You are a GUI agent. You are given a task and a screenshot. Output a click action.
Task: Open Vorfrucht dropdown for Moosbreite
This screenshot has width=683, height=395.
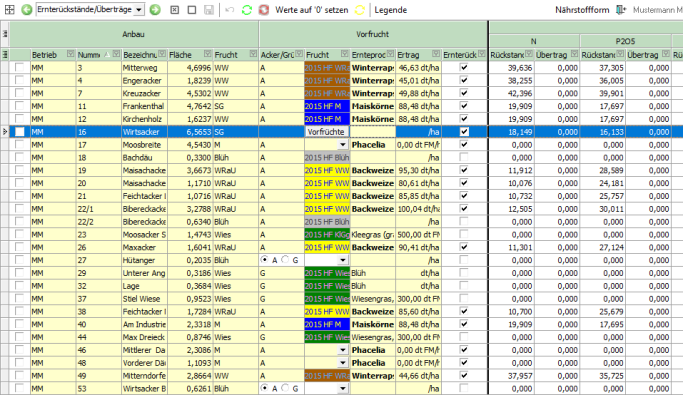point(343,145)
